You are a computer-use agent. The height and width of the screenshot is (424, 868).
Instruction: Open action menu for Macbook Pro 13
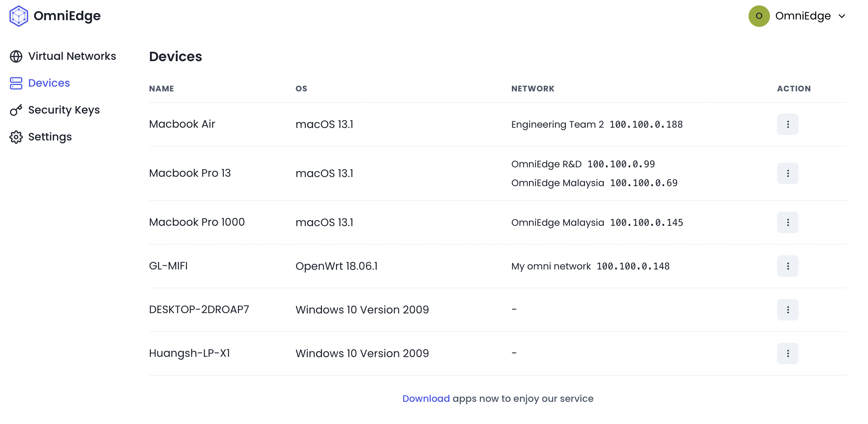(787, 173)
